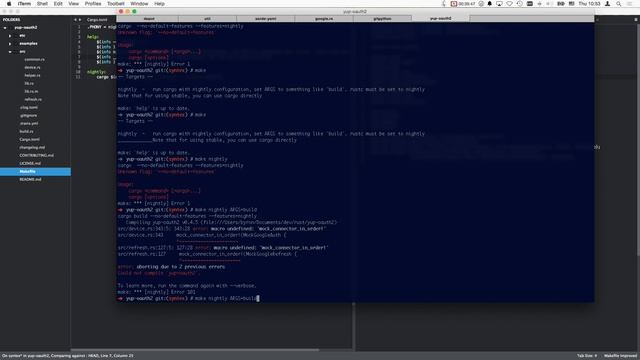This screenshot has height=360, width=640.
Task: Open the Window menu
Action: pos(139,4)
